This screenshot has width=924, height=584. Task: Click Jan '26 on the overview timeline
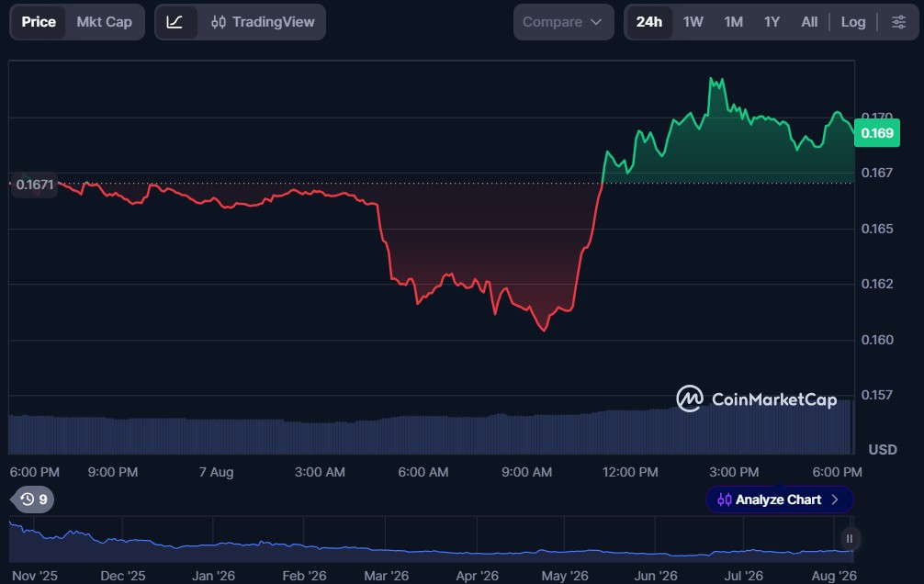213,576
